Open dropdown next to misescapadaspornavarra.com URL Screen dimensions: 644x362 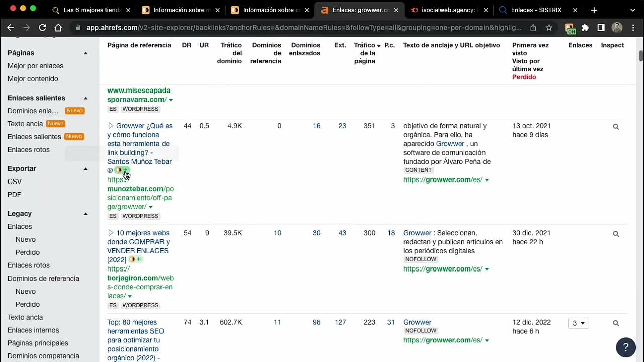pos(171,100)
